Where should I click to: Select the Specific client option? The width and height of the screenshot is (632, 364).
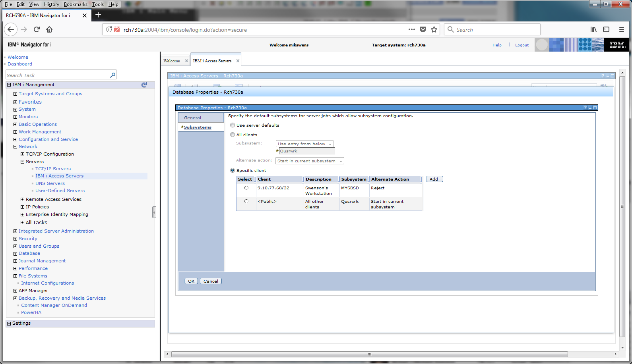[233, 170]
